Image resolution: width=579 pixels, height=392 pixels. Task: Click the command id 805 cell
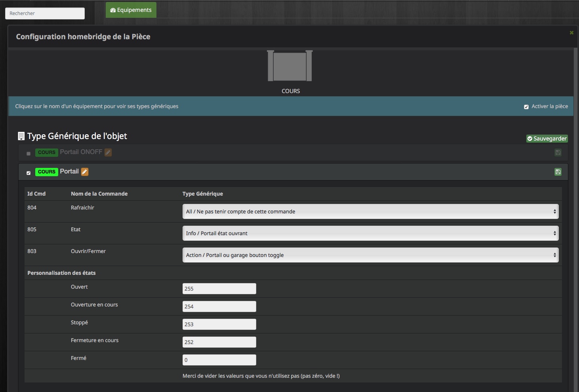[x=32, y=229]
